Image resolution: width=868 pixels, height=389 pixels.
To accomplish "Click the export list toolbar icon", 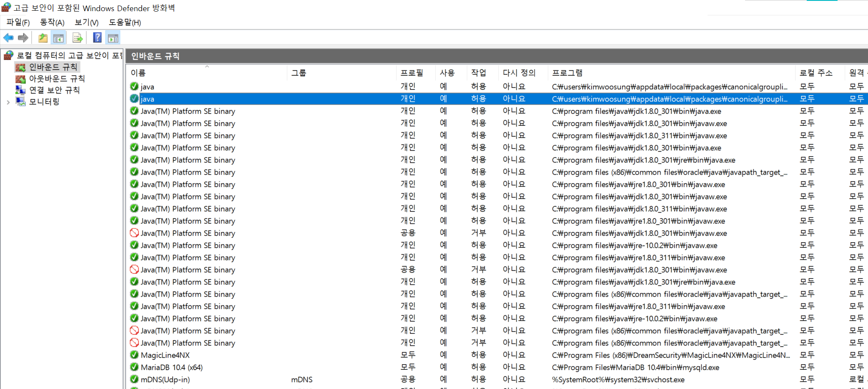I will pos(78,38).
